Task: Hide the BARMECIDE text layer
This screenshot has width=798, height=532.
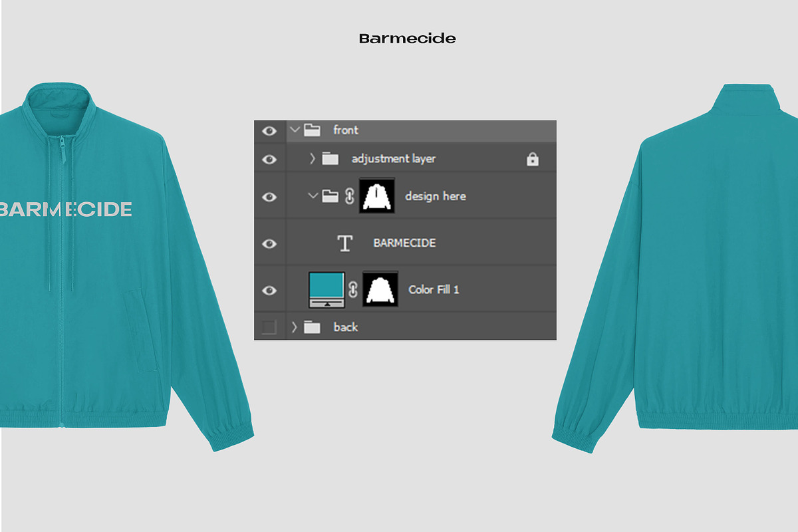Action: point(269,243)
